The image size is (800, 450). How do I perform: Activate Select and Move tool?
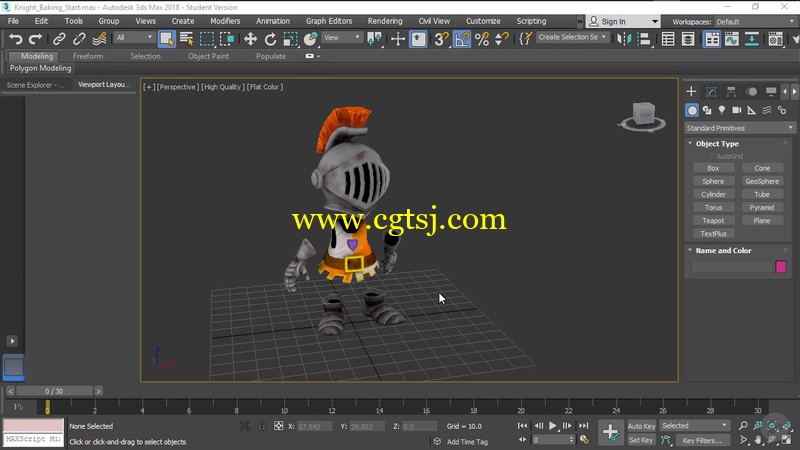(x=250, y=39)
